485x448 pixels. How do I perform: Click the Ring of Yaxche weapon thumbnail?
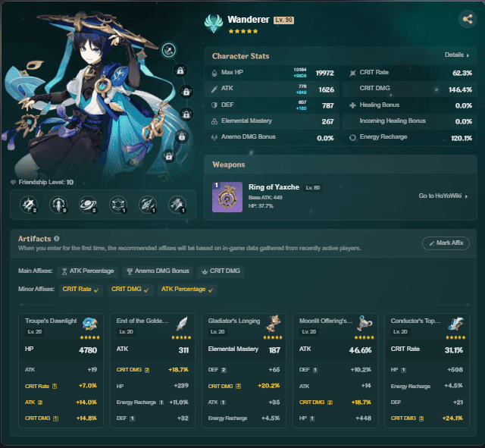coord(227,197)
